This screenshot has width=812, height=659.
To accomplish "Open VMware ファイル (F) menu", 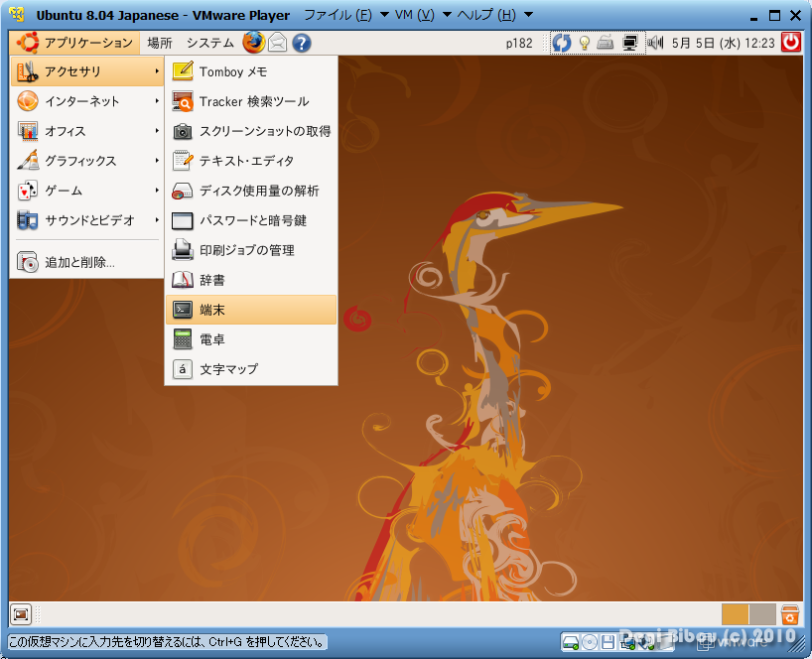I will 338,15.
